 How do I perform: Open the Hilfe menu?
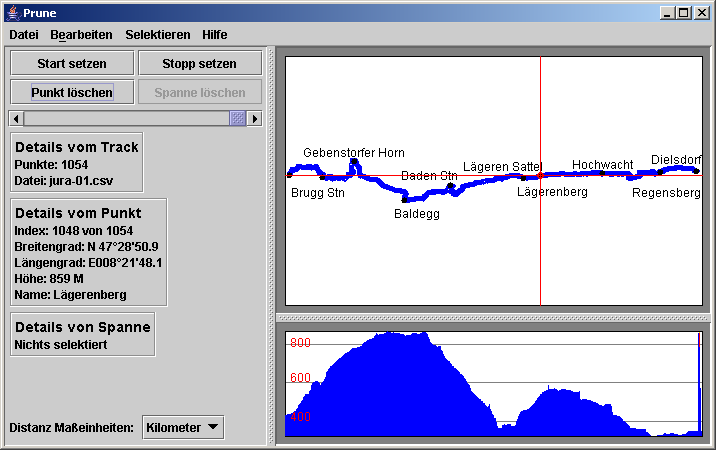214,34
